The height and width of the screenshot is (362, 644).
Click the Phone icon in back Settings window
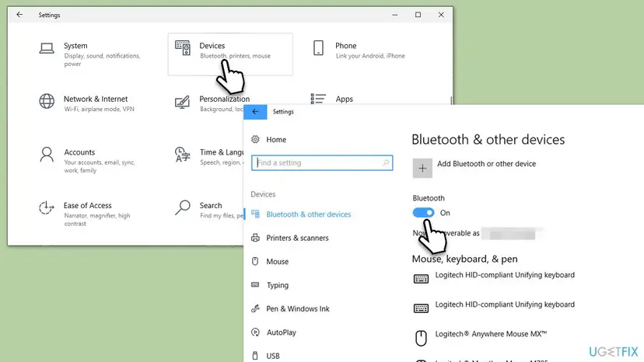[x=318, y=48]
